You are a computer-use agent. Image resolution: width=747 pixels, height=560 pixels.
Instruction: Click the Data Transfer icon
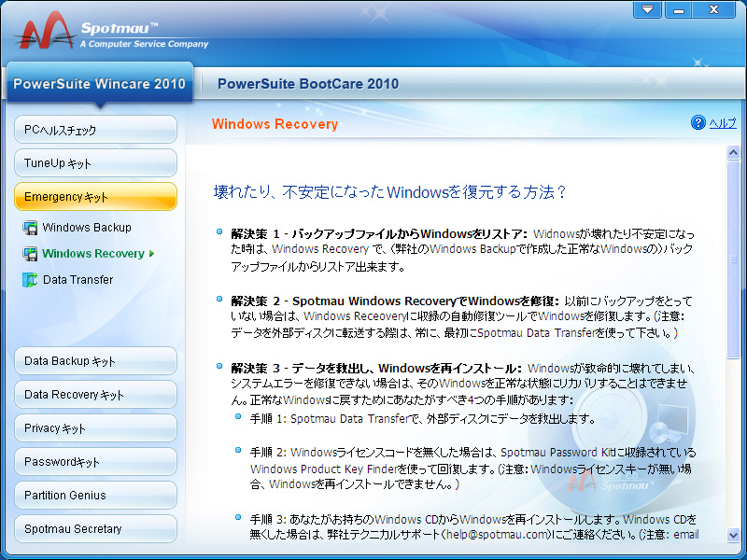30,279
